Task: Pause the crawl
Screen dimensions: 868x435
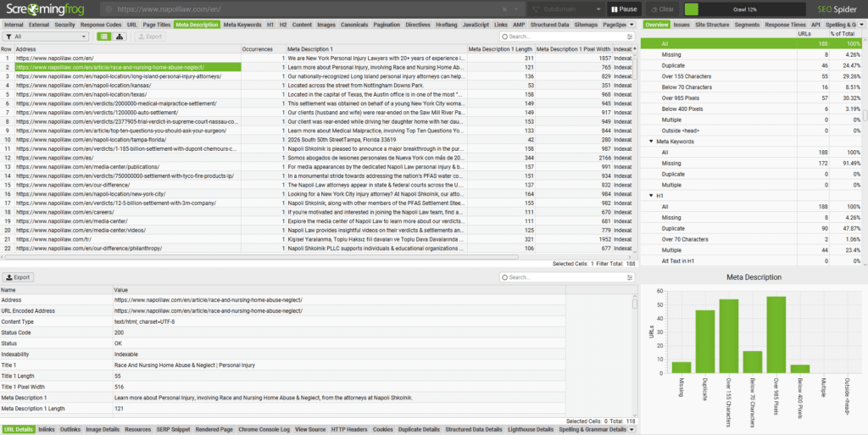Action: click(x=624, y=8)
